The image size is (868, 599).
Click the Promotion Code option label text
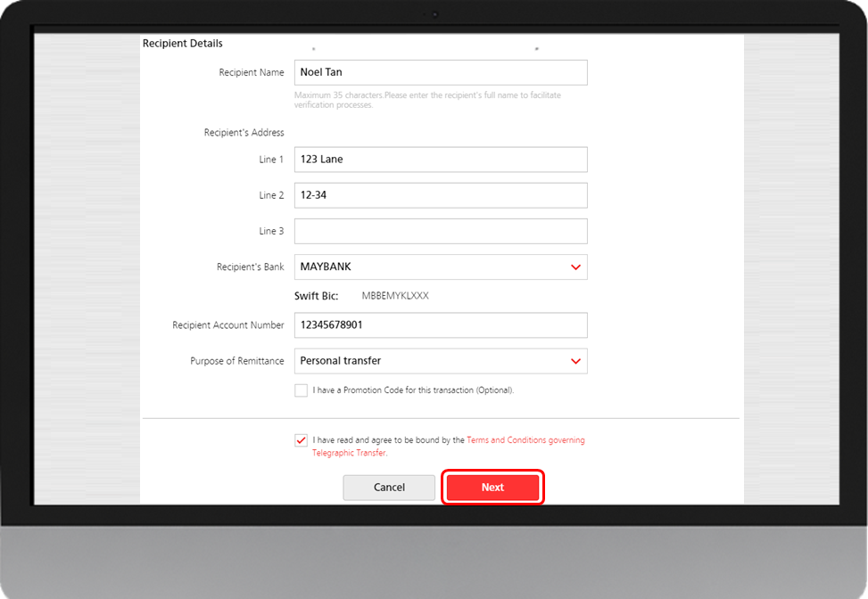(x=413, y=390)
